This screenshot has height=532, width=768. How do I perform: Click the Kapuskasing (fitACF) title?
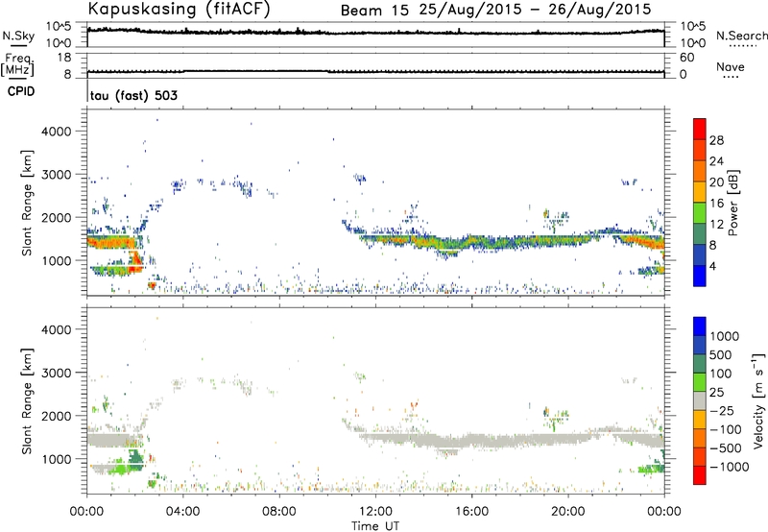[x=179, y=9]
